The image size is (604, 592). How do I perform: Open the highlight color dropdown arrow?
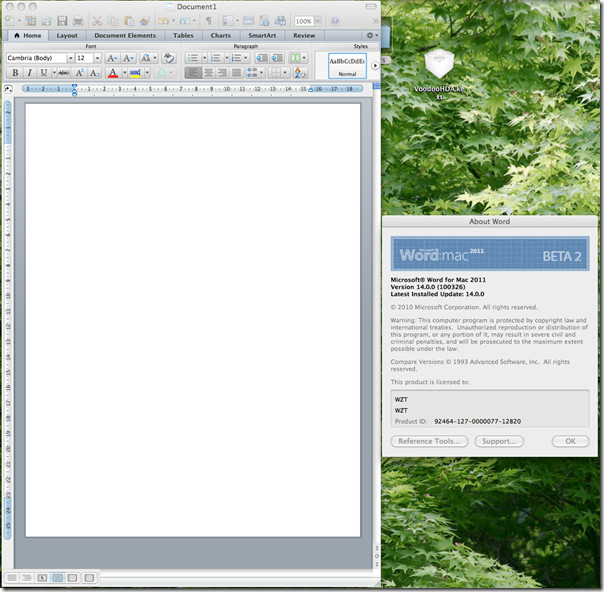147,72
